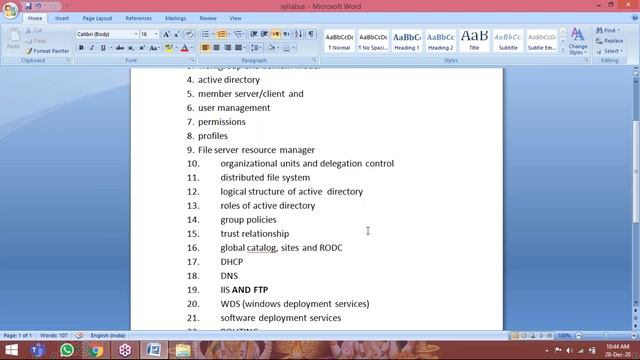Toggle Show/Hide paragraph marks
Viewport: 640px width, 360px height.
[311, 34]
